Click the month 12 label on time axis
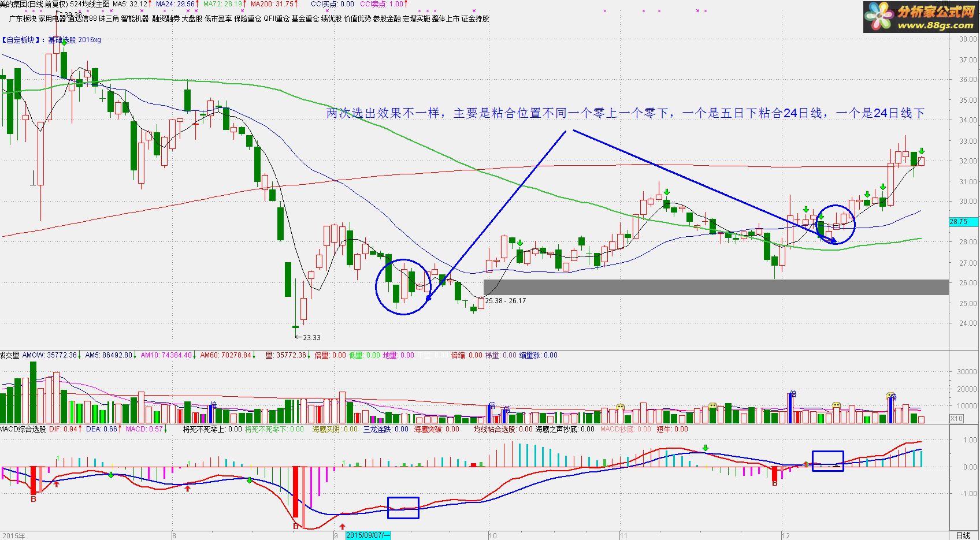This screenshot has height=540, width=980. pos(785,536)
